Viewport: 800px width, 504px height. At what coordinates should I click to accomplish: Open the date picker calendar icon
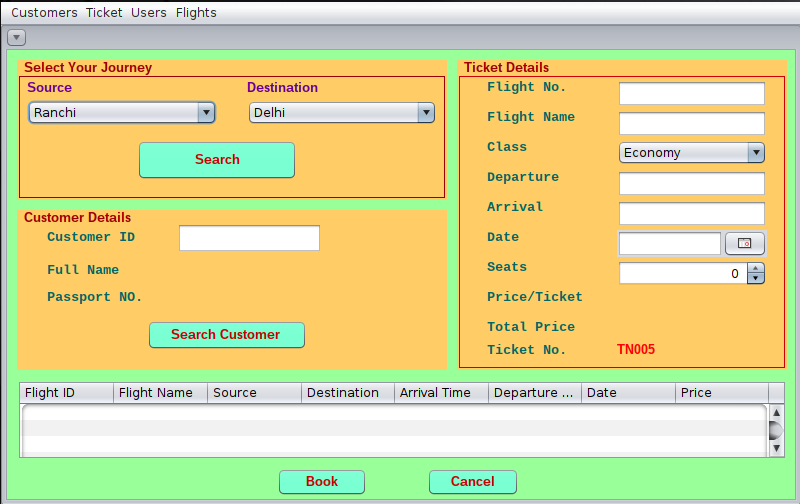[x=744, y=243]
